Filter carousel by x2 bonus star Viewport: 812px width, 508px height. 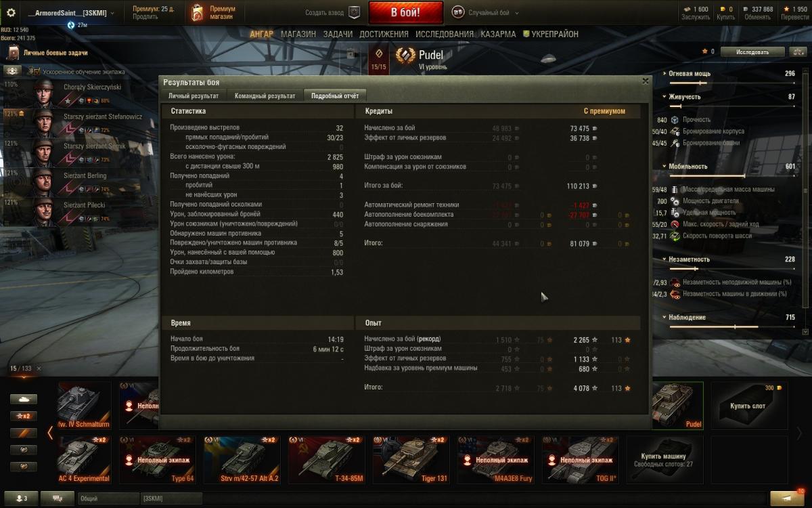coord(23,416)
